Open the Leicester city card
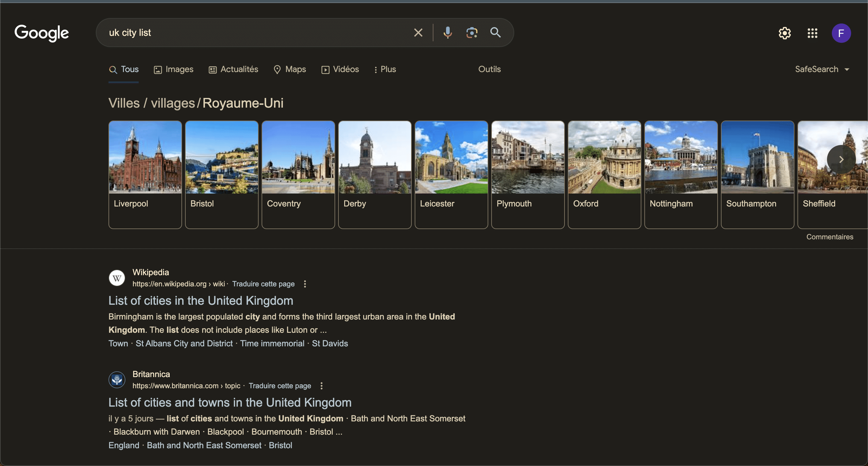 pyautogui.click(x=451, y=175)
